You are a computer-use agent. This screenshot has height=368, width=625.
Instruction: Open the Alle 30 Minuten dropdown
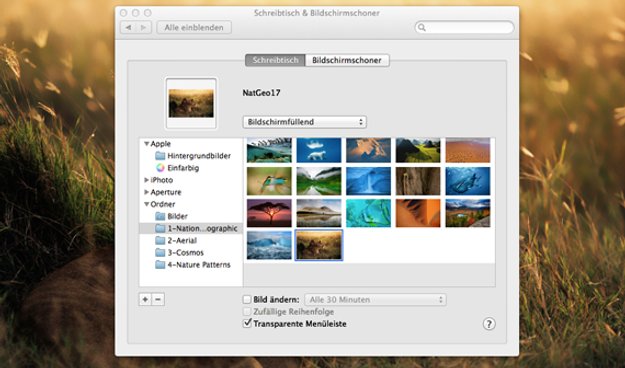(375, 299)
